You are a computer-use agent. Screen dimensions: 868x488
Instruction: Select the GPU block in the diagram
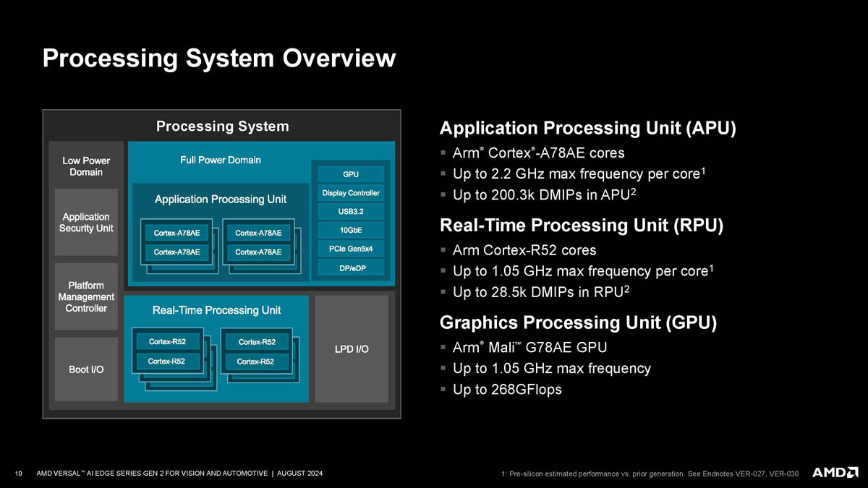(351, 174)
